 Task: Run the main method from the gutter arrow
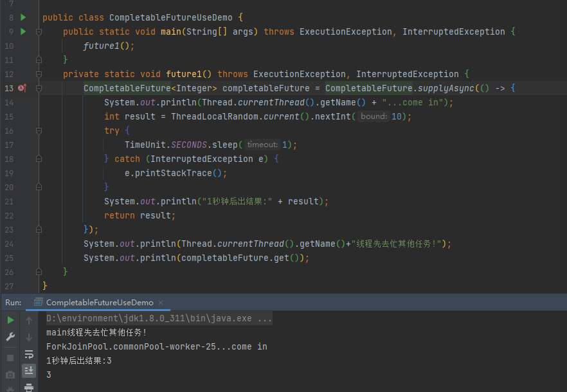23,31
